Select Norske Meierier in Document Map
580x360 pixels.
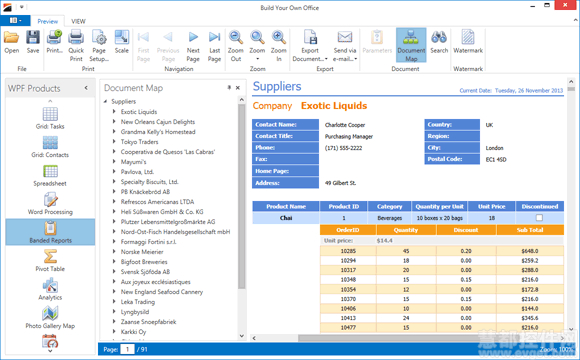point(142,252)
